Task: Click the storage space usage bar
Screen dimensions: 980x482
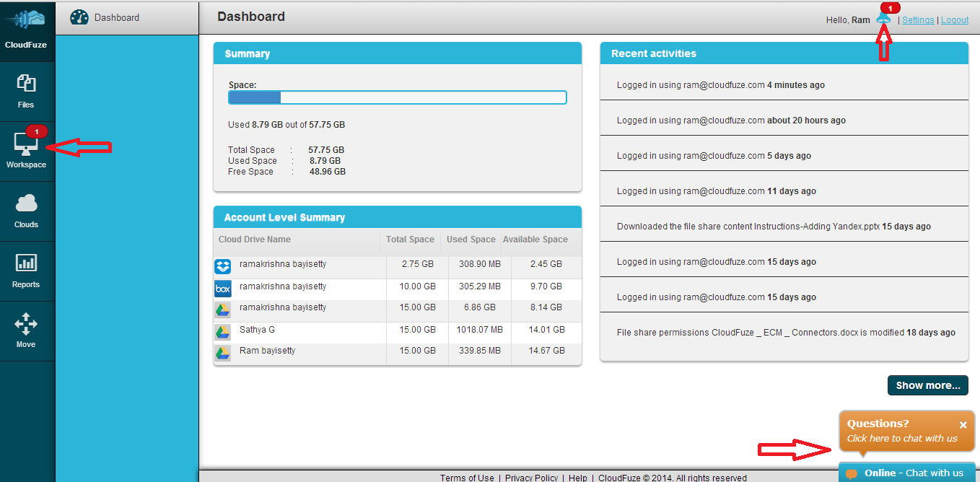Action: (x=398, y=97)
